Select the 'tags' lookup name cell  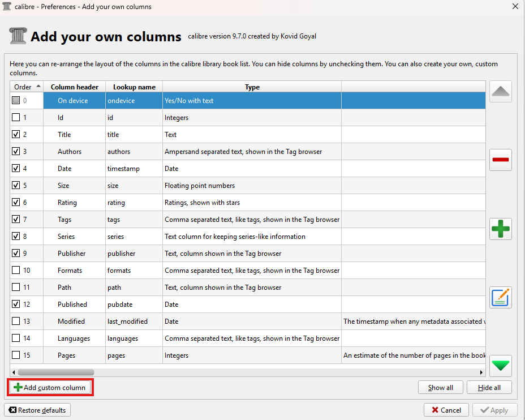pos(134,220)
